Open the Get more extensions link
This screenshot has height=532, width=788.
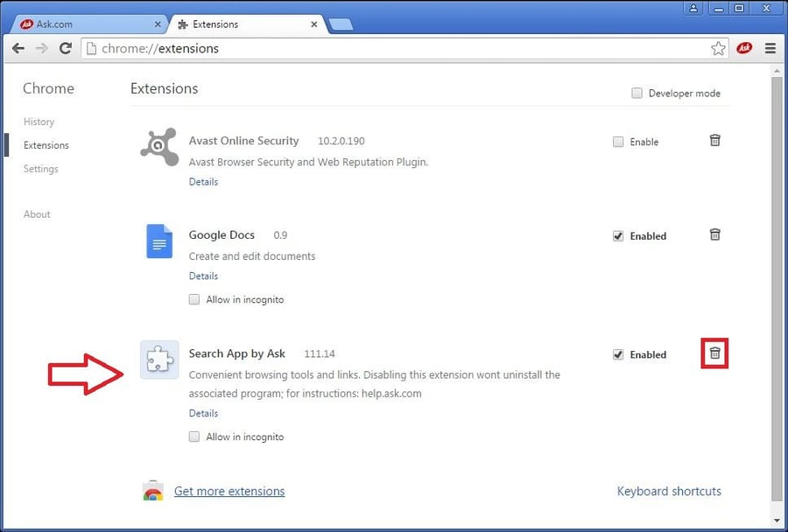[229, 491]
